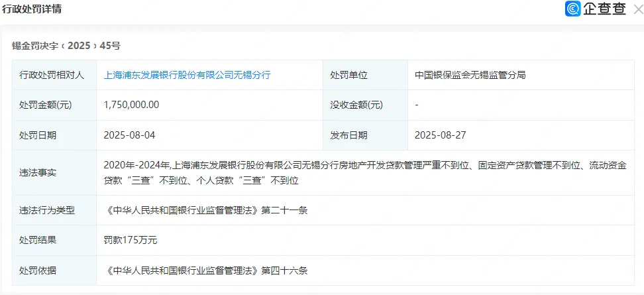Select document number 锡金罚决字〔2025〕45号

click(66, 46)
